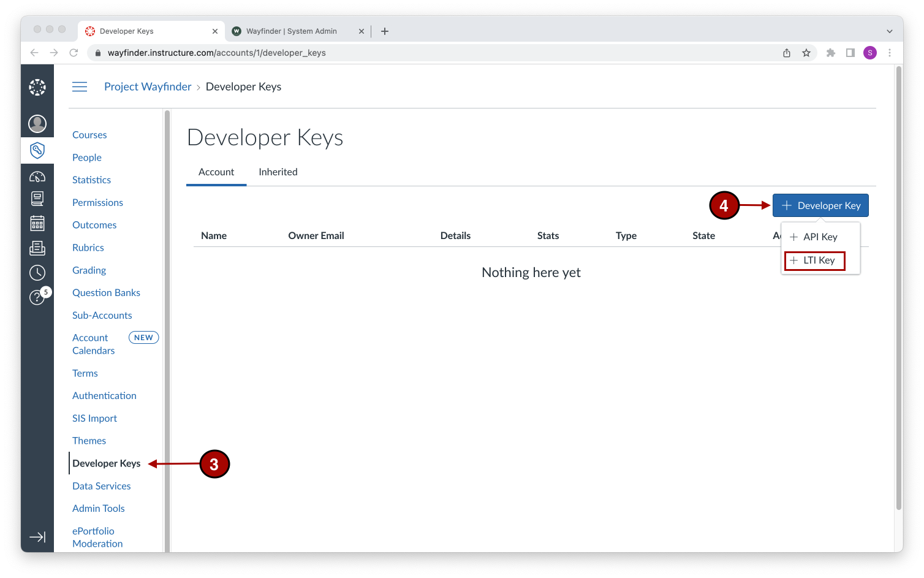Screen dimensions: 924x578
Task: Open Statistics in the account menu
Action: coord(92,180)
